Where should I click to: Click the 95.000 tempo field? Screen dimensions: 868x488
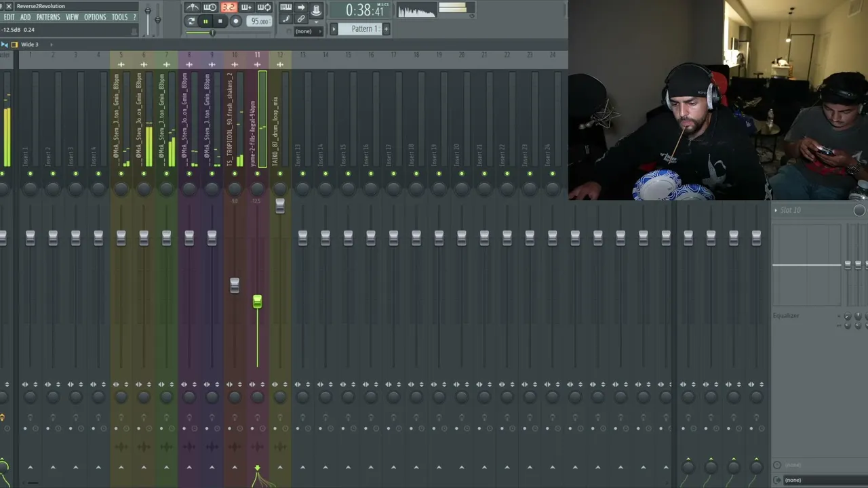point(260,22)
